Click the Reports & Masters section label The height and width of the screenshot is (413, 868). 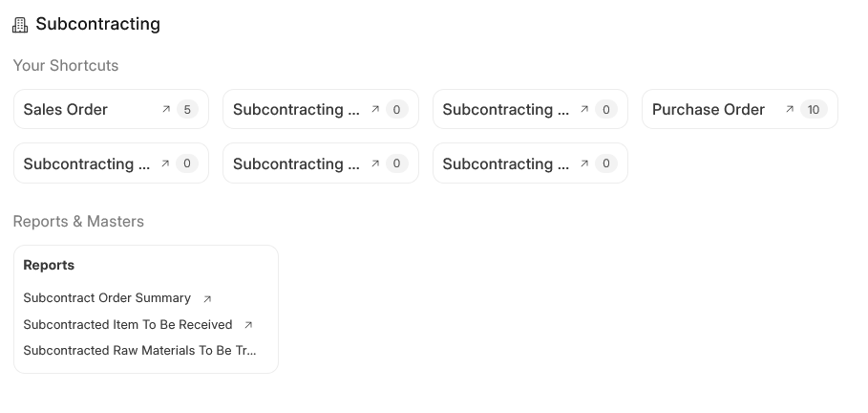click(x=78, y=222)
